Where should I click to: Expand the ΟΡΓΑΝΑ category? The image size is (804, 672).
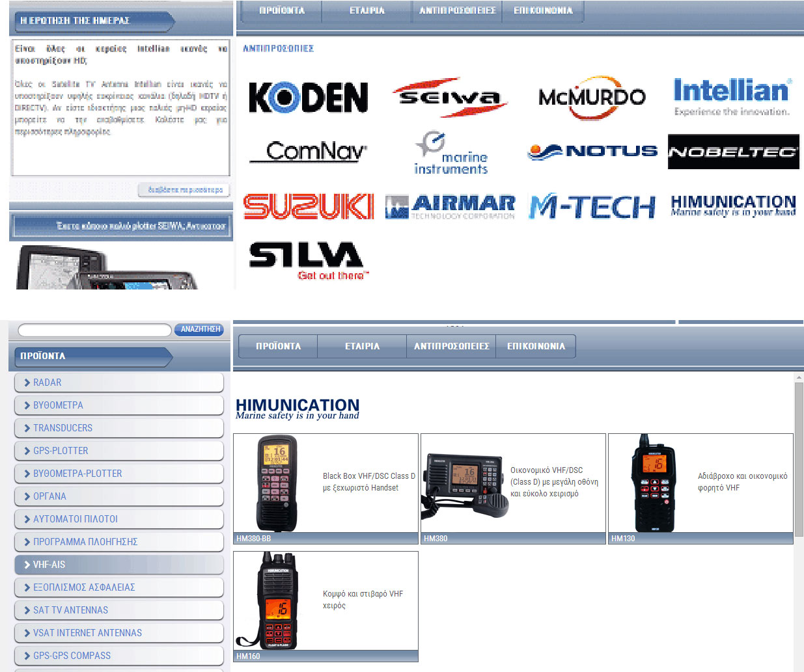pyautogui.click(x=119, y=496)
